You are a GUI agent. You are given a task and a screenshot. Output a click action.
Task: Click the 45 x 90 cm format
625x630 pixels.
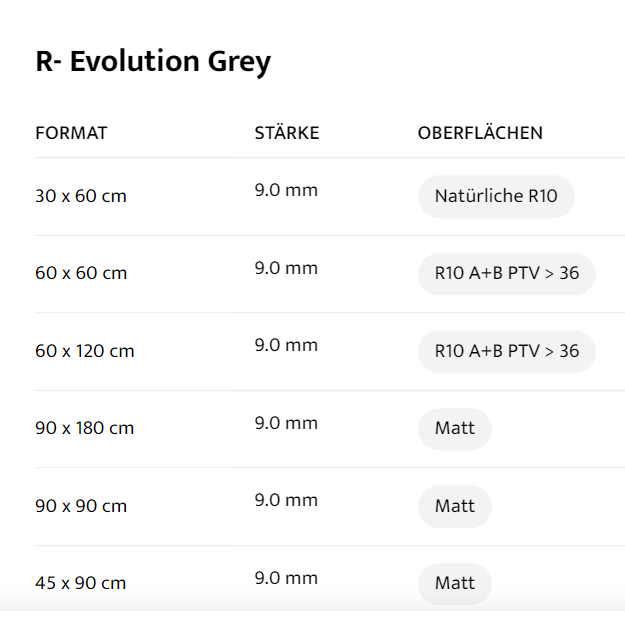(x=81, y=583)
